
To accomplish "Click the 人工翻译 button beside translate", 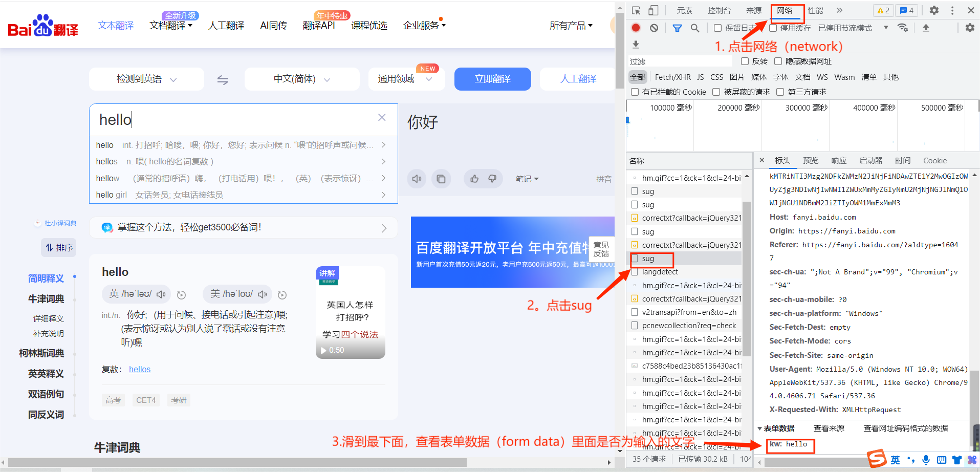I will click(578, 79).
